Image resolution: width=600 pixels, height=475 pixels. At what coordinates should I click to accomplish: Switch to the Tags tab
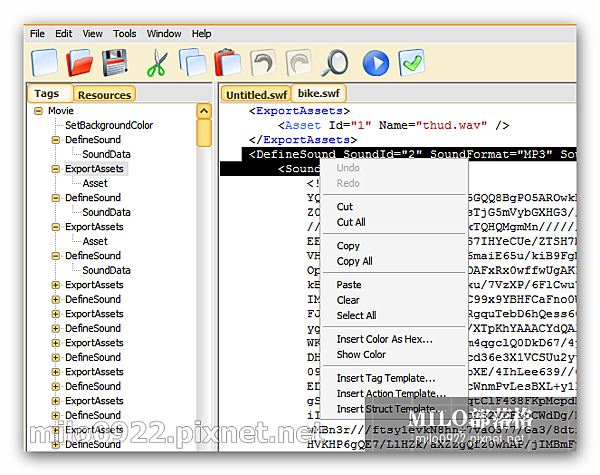tap(50, 93)
